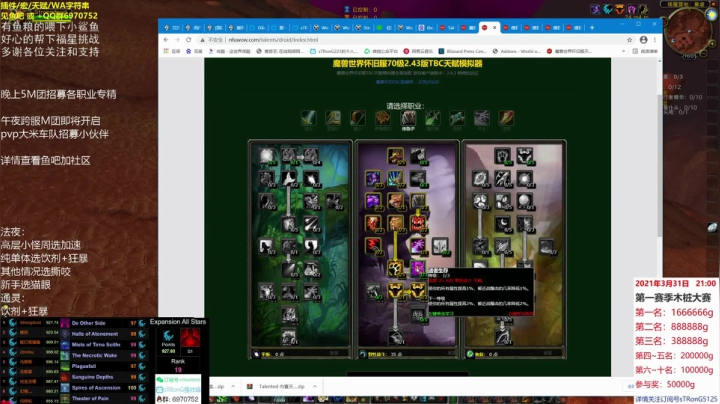Viewport: 720px width, 404px height.
Task: Bookmark this page with the star icon
Action: [x=630, y=40]
